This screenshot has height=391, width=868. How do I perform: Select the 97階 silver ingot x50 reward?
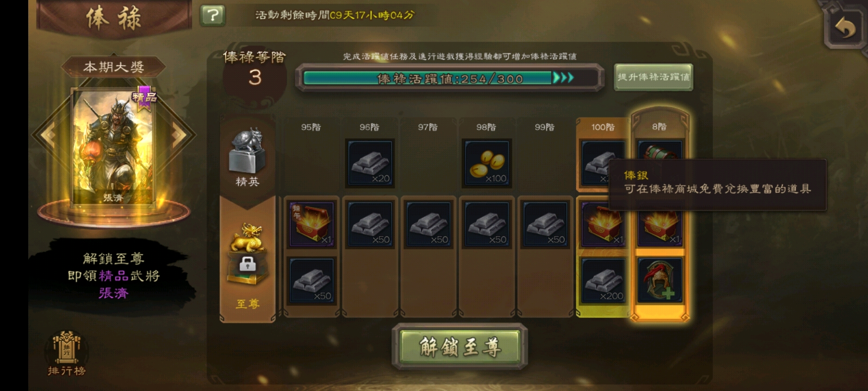pos(428,224)
